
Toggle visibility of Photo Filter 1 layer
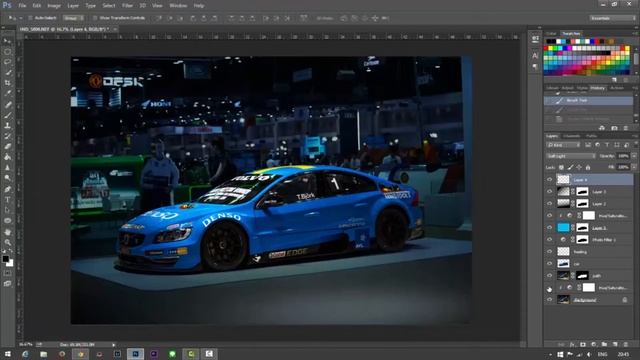click(549, 240)
